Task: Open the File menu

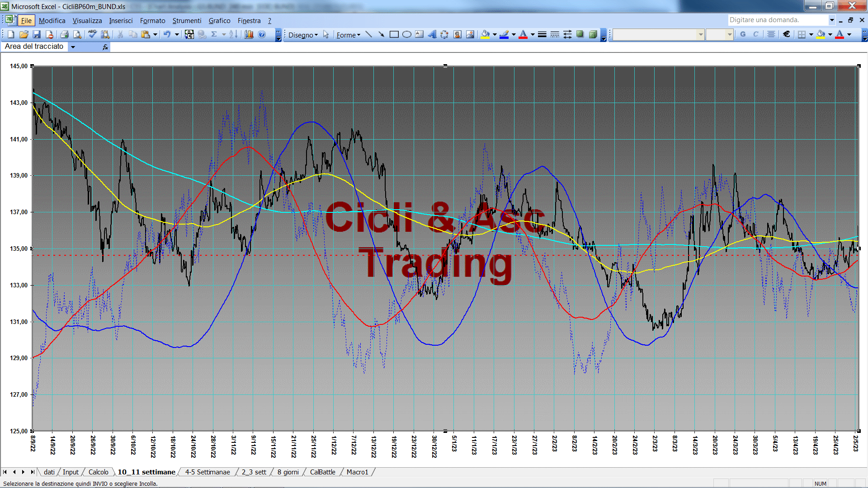Action: point(26,20)
